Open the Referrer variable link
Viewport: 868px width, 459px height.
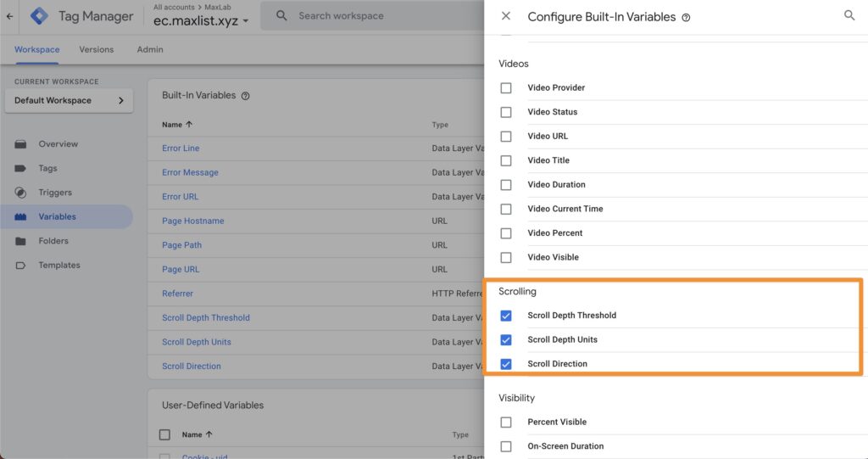pos(177,294)
